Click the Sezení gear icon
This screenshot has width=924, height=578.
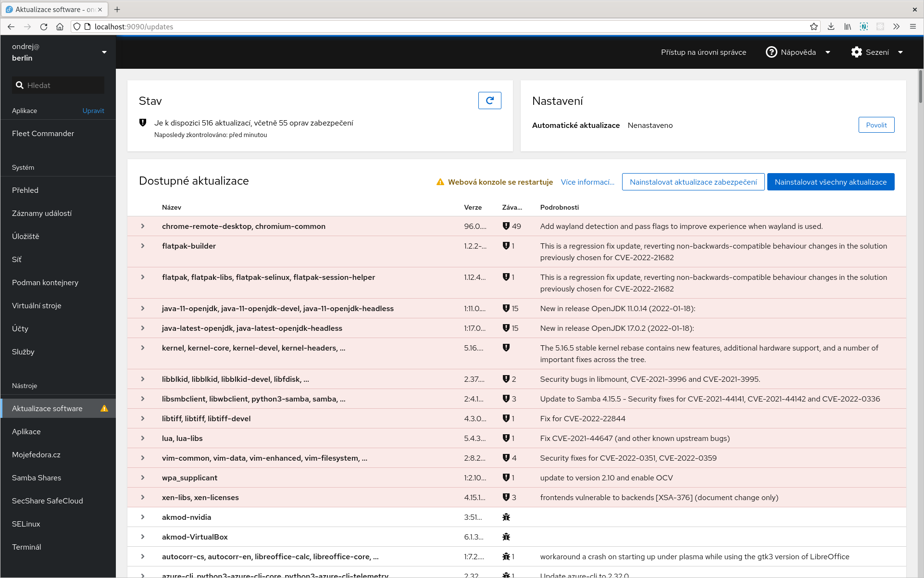pos(856,52)
